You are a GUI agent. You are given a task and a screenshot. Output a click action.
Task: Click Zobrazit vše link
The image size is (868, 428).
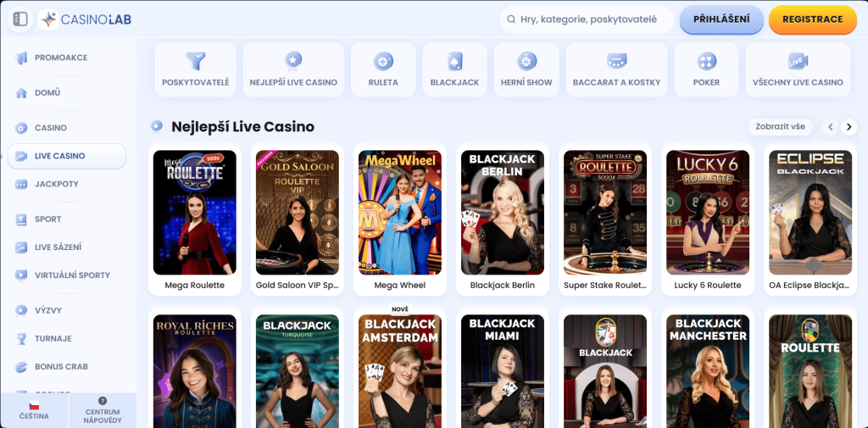[x=779, y=127]
